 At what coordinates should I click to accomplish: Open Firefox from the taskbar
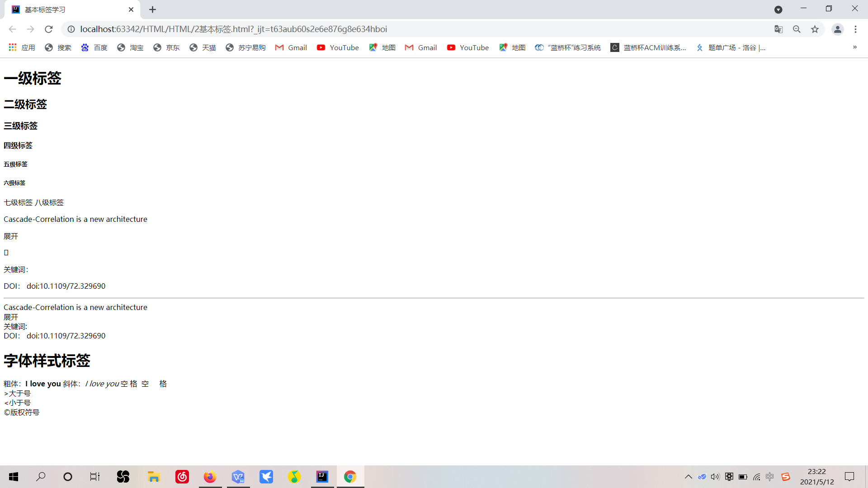click(x=210, y=477)
